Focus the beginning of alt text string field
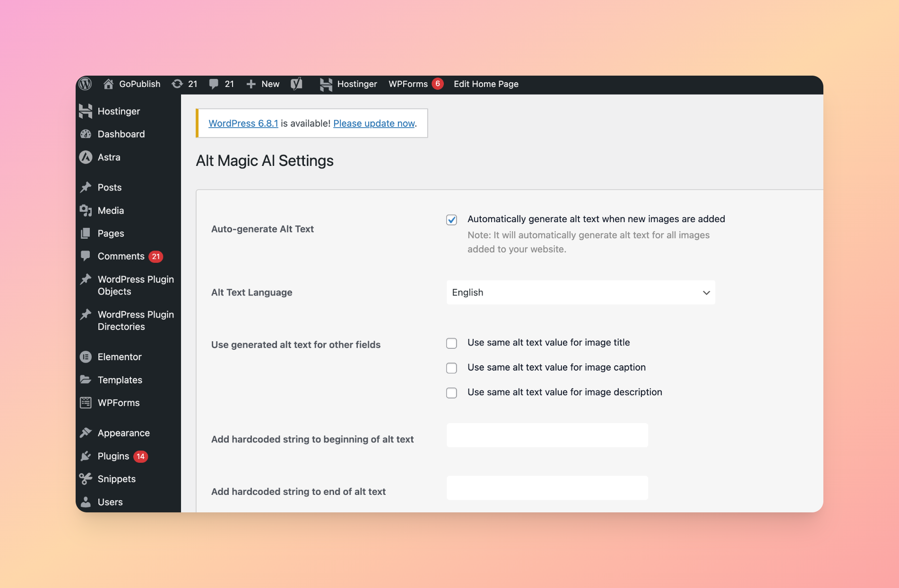Viewport: 899px width, 588px height. pos(547,435)
